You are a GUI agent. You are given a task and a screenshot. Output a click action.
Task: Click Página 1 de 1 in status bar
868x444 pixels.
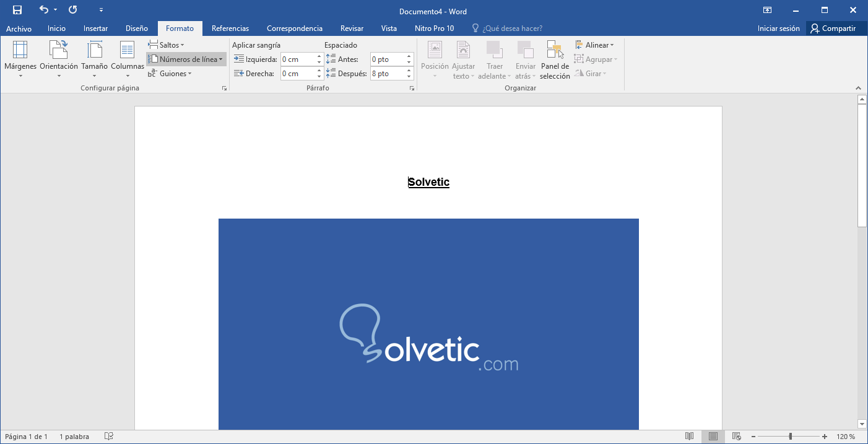tap(26, 437)
